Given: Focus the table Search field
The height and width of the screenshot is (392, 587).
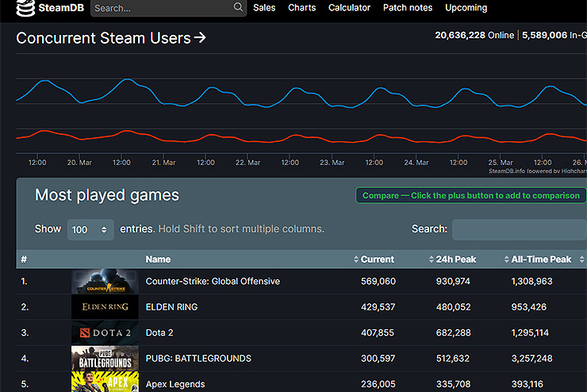Looking at the screenshot, I should pyautogui.click(x=520, y=229).
